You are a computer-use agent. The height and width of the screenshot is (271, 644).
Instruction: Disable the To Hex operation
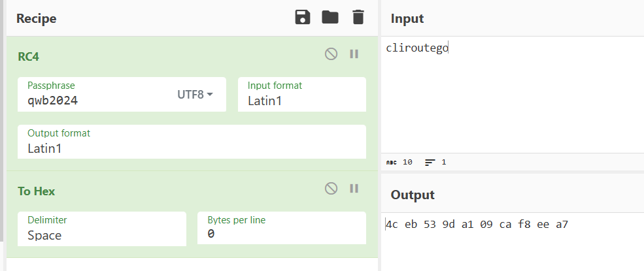pyautogui.click(x=331, y=189)
